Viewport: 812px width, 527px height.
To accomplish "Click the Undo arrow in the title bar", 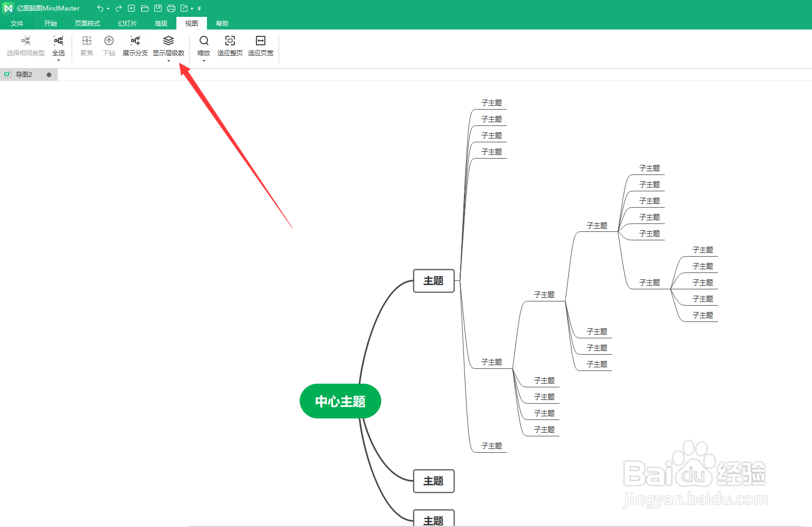I will point(100,8).
